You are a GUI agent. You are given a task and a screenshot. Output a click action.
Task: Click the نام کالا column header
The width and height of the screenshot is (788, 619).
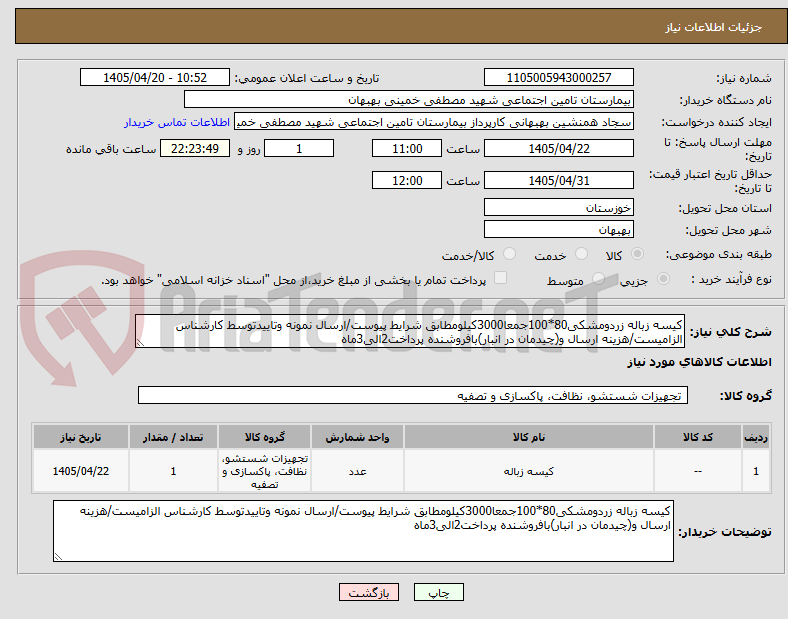(x=529, y=437)
